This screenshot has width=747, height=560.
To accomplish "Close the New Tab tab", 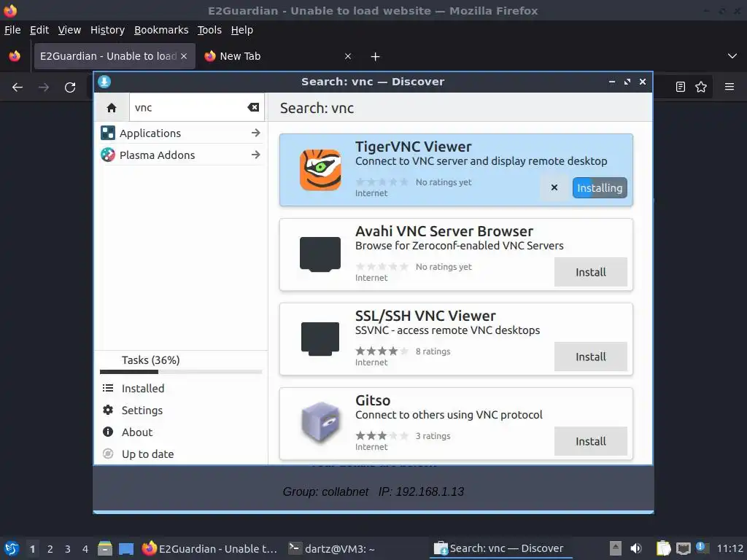I will point(348,56).
